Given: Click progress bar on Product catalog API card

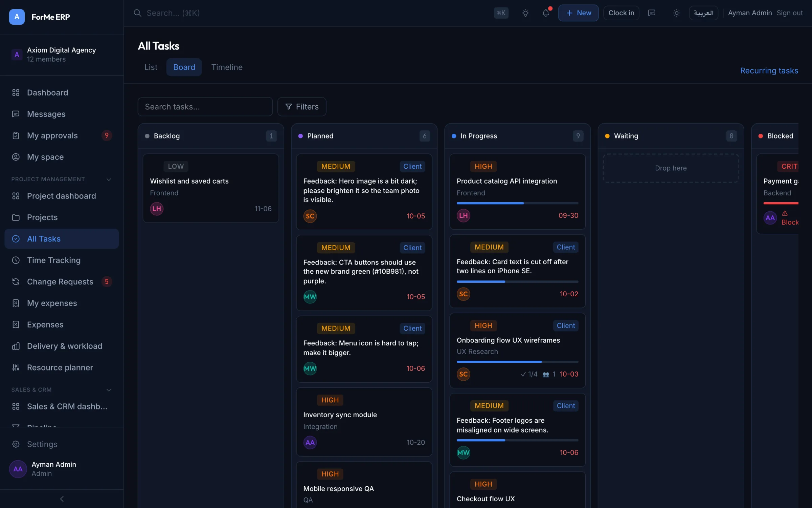Looking at the screenshot, I should click(517, 203).
